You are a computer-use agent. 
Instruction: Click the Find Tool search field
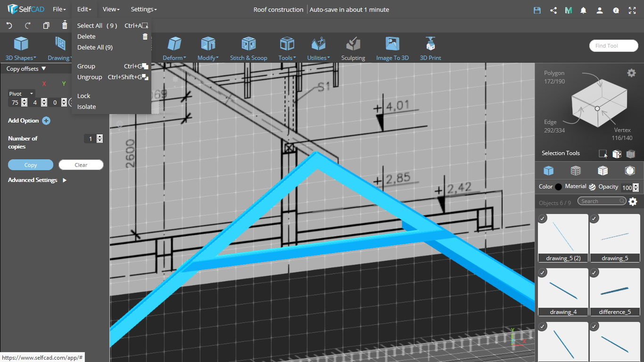click(613, 46)
